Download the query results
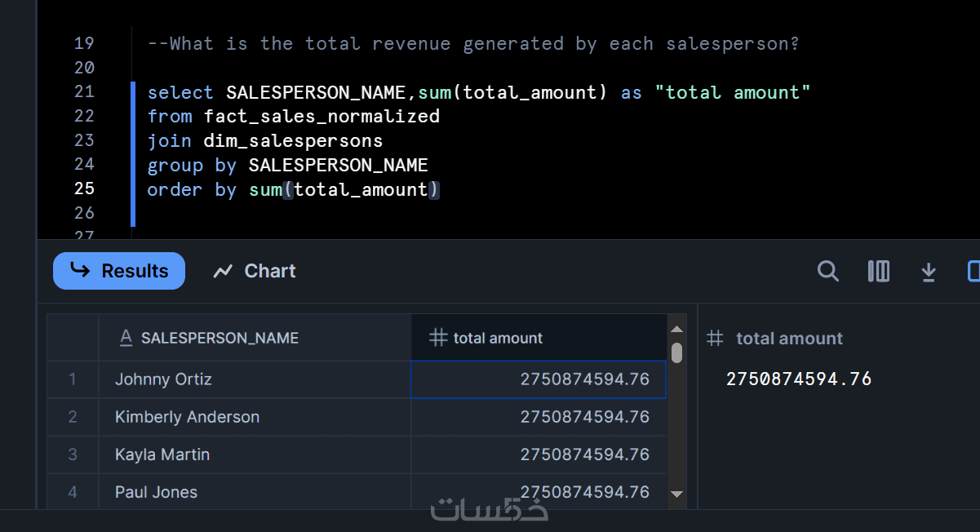Image resolution: width=980 pixels, height=532 pixels. coord(929,272)
